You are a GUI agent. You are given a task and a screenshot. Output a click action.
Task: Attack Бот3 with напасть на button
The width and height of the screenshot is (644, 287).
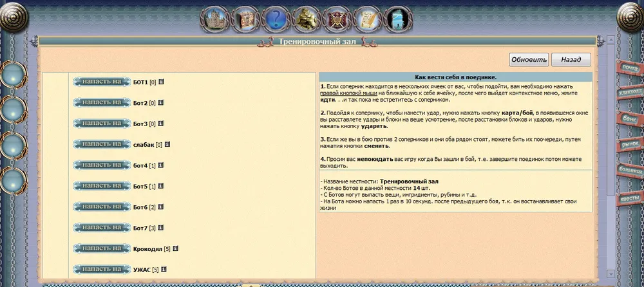(x=102, y=124)
